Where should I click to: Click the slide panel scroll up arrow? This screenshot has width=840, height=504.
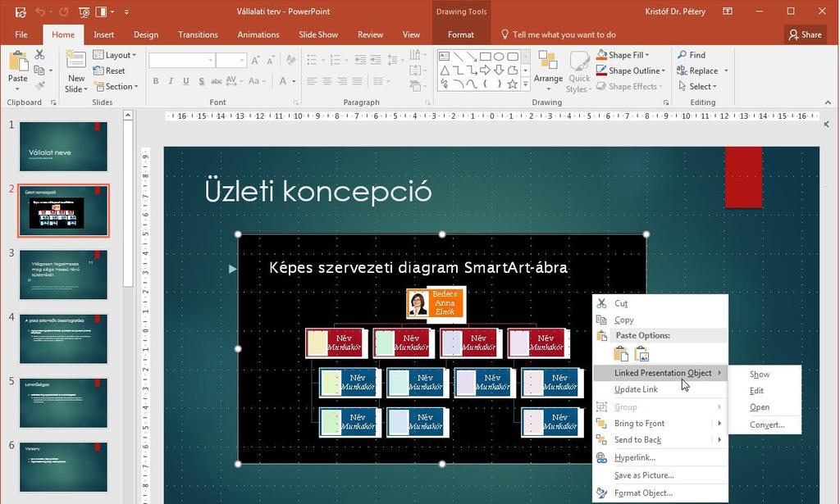point(127,115)
